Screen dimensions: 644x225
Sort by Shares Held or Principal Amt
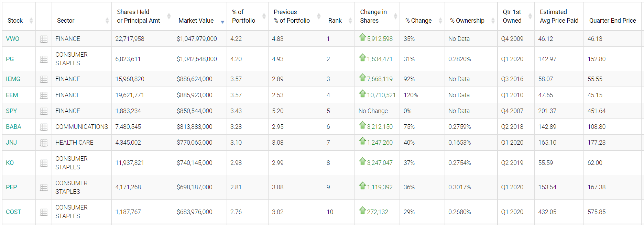pos(142,16)
